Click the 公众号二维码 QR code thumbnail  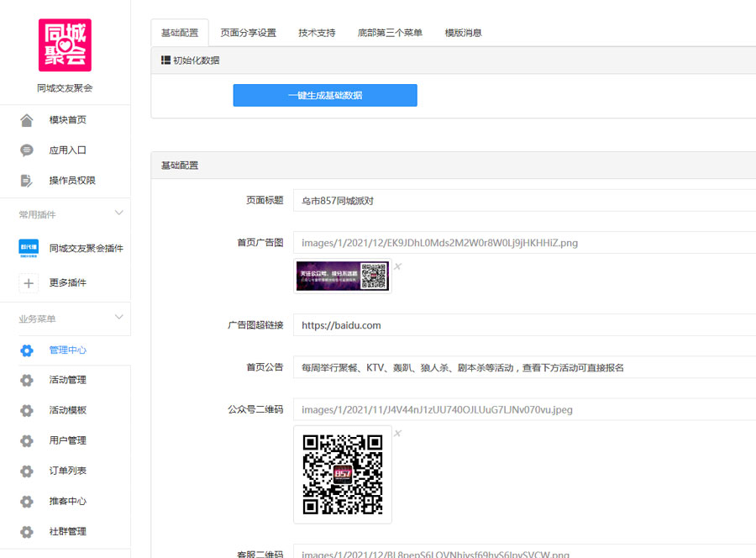[343, 475]
